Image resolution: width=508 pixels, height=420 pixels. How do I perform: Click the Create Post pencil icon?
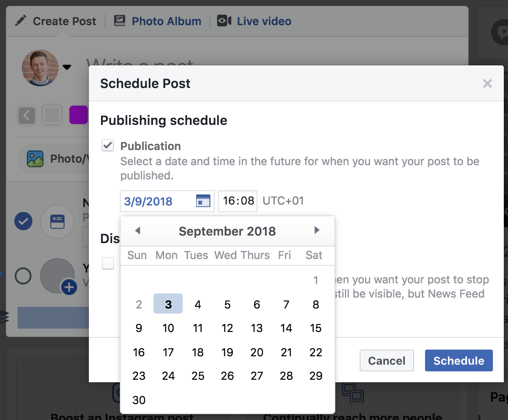(21, 21)
